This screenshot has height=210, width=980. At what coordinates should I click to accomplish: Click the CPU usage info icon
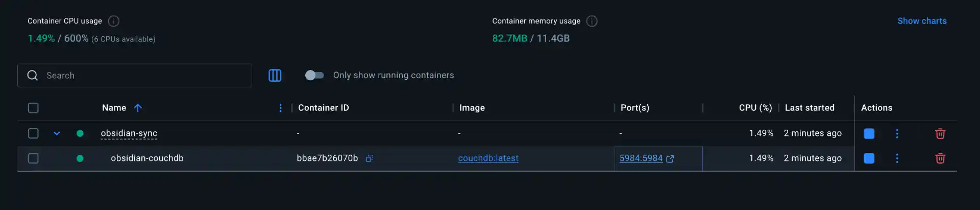tap(114, 21)
